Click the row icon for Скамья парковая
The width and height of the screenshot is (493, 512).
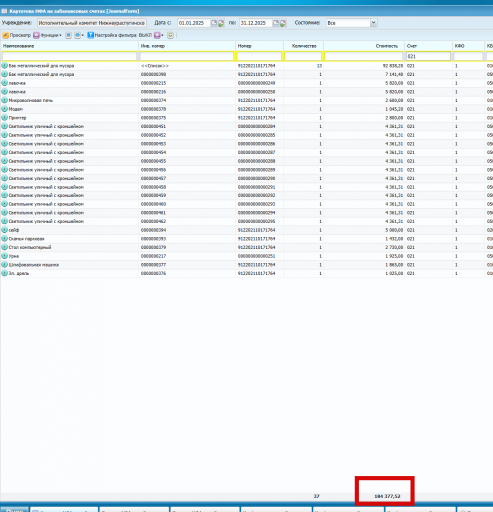[5, 238]
